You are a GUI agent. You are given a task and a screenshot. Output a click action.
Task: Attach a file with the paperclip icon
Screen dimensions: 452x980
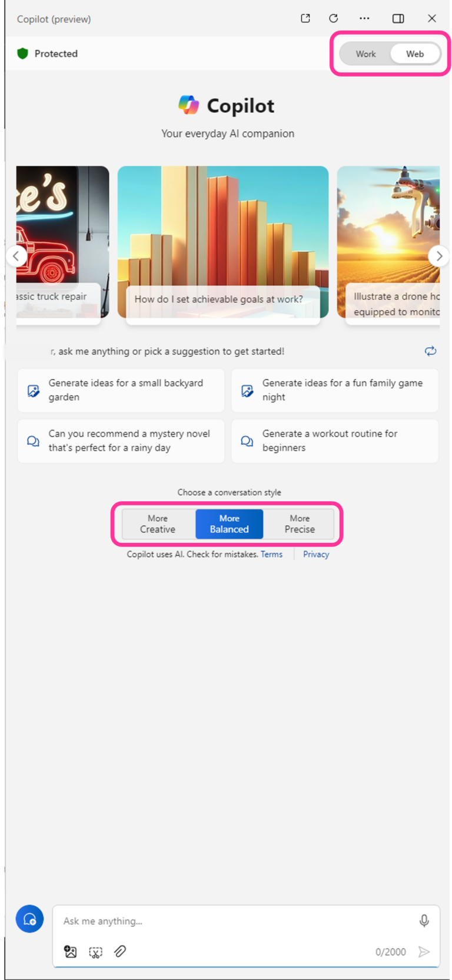(120, 951)
